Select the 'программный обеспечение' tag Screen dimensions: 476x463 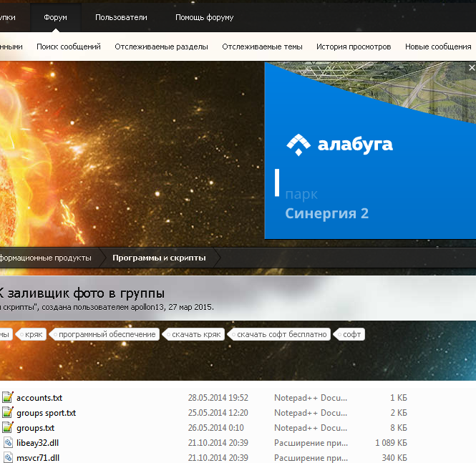click(x=107, y=334)
